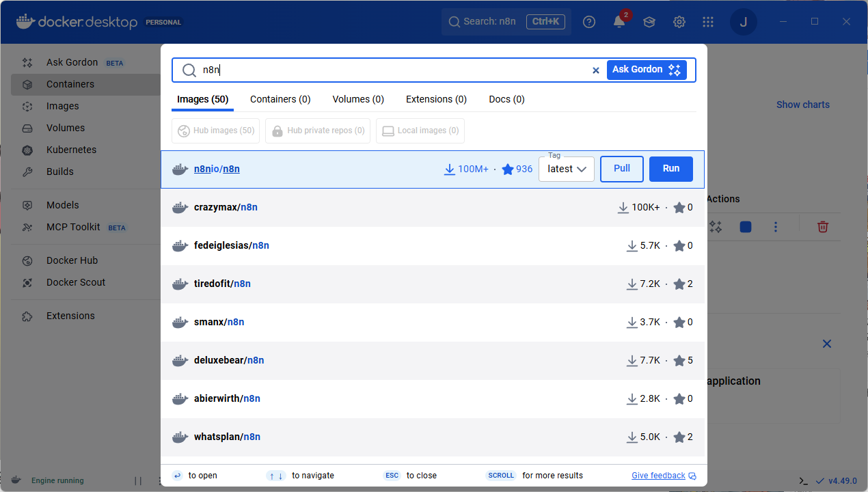Open the Give feedback link
Viewport: 868px width, 492px height.
[x=664, y=476]
